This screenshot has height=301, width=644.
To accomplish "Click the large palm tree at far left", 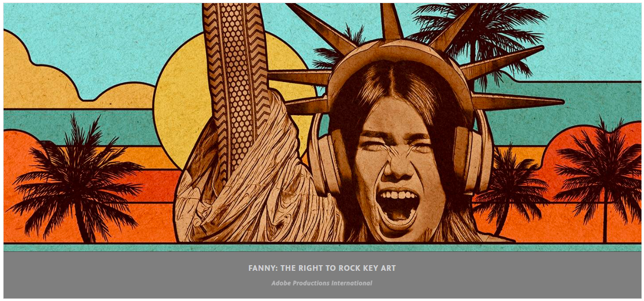I will [x=77, y=179].
